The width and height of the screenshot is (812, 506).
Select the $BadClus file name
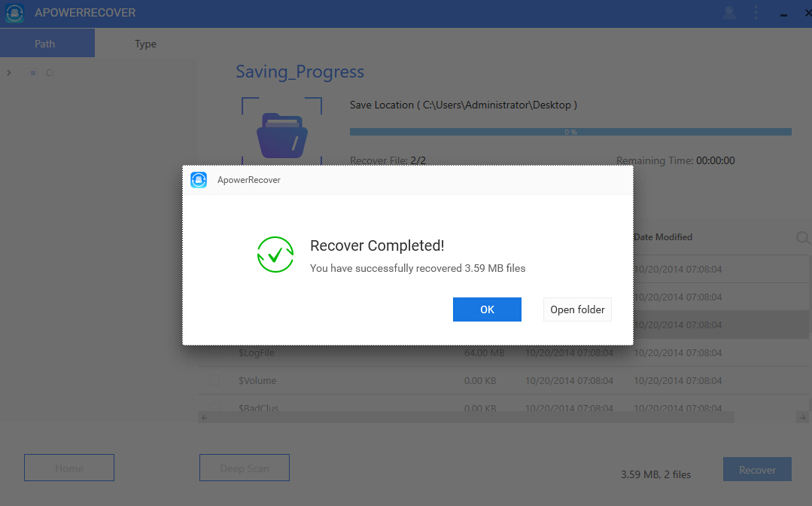258,407
